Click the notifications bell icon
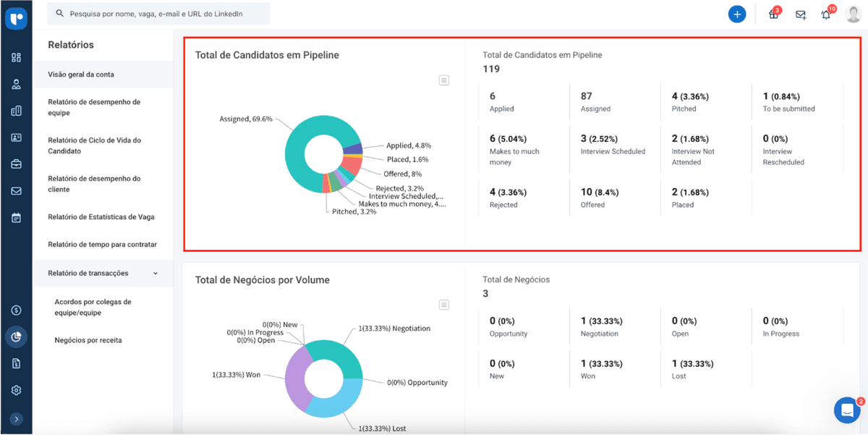 pos(826,14)
